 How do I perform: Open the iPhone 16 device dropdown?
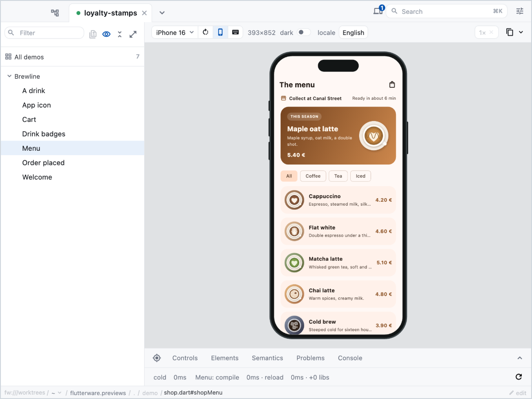[x=175, y=32]
